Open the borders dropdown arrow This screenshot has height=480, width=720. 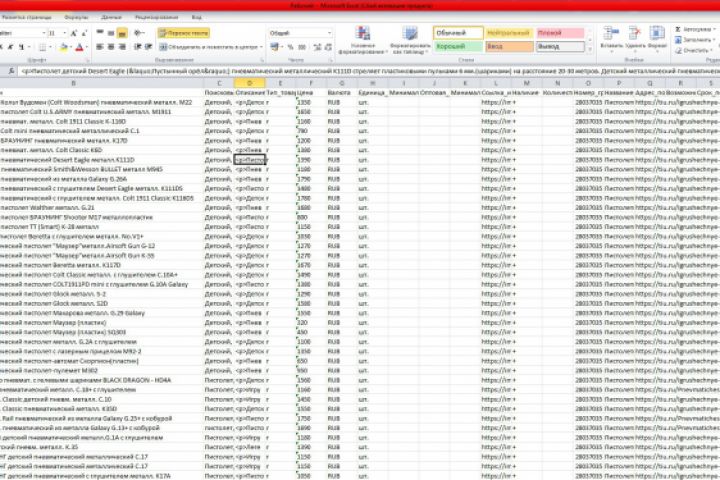pos(50,47)
